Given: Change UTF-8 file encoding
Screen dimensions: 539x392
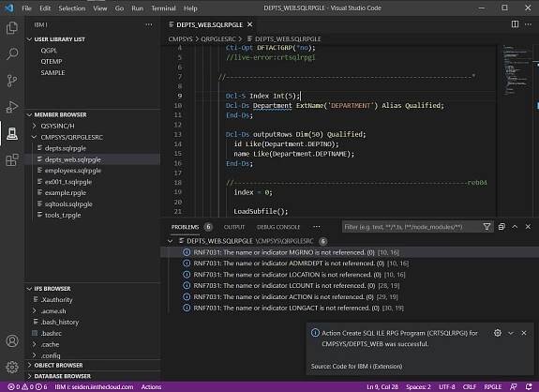Looking at the screenshot, I should pyautogui.click(x=447, y=386).
